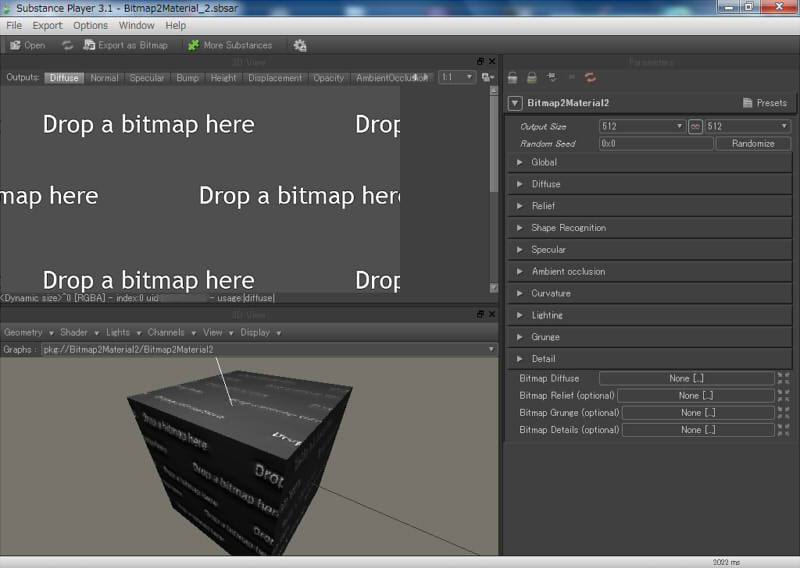The width and height of the screenshot is (800, 568).
Task: Select the Bump output tab
Action: coord(187,78)
